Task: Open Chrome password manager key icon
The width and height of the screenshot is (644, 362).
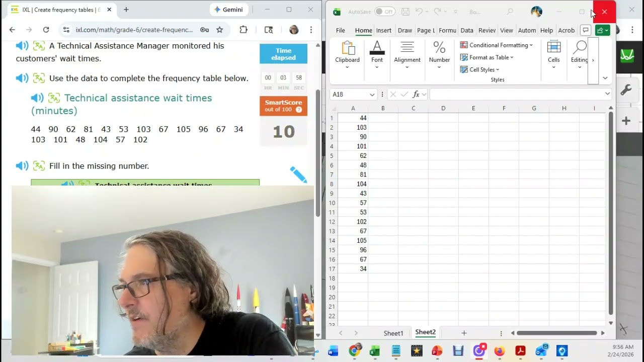Action: click(204, 30)
